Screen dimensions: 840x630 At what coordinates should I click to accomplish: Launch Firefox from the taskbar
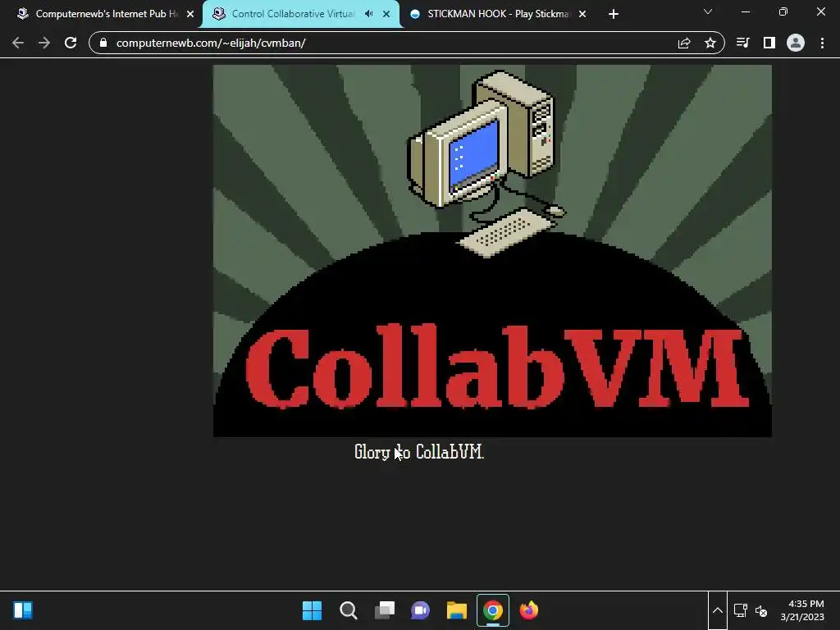pyautogui.click(x=529, y=610)
